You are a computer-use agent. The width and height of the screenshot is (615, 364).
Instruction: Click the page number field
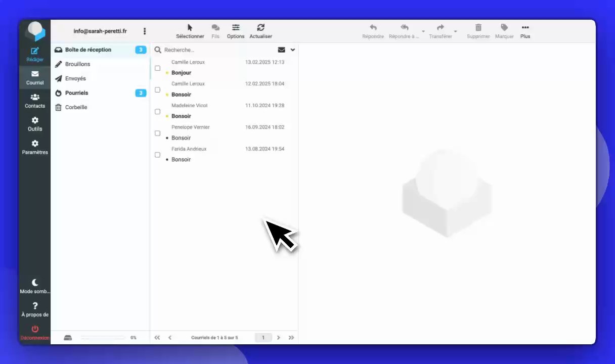coord(263,338)
